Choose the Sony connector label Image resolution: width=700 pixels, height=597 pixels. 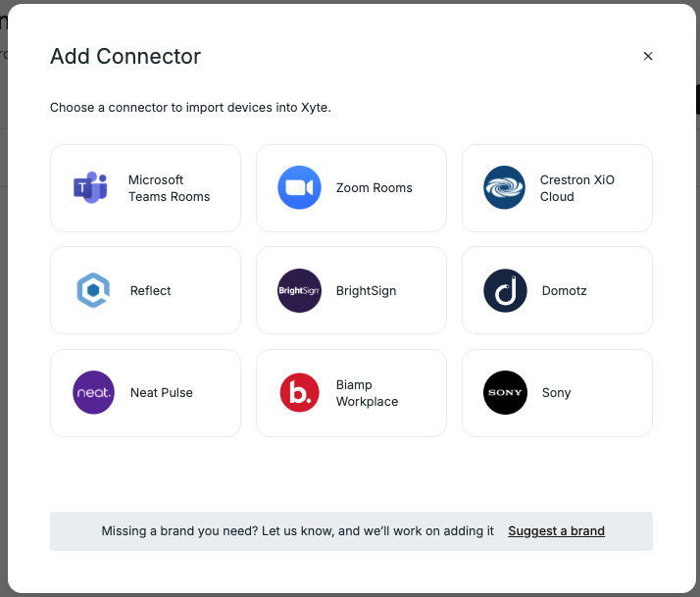[556, 393]
